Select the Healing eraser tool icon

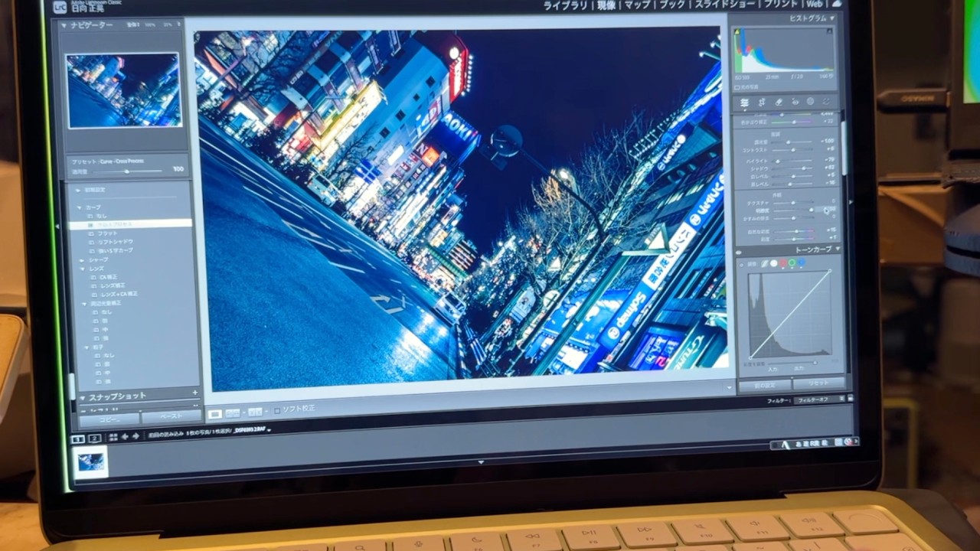[x=779, y=102]
